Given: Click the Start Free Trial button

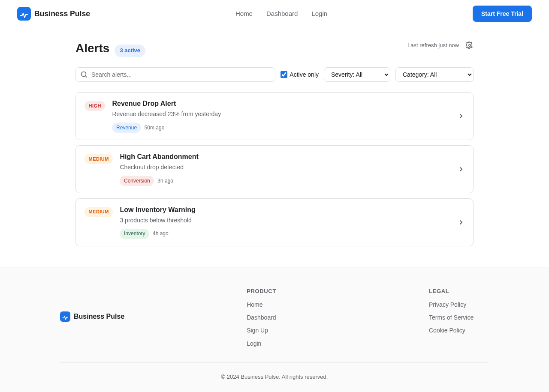Looking at the screenshot, I should [x=502, y=14].
